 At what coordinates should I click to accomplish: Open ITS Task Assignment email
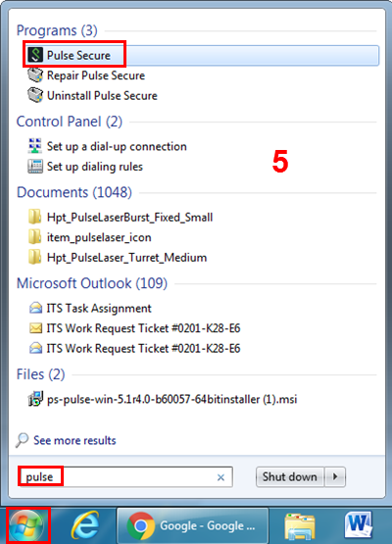[90, 309]
